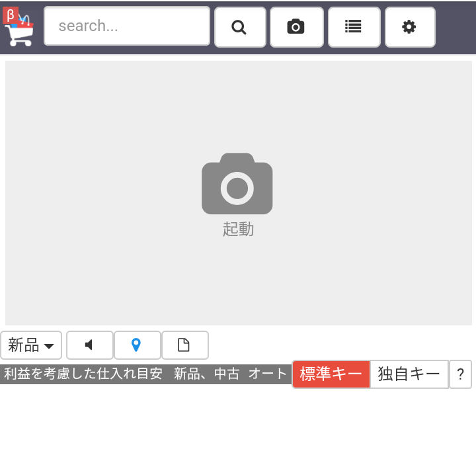
Task: Click the magnifying glass search button
Action: 240,27
